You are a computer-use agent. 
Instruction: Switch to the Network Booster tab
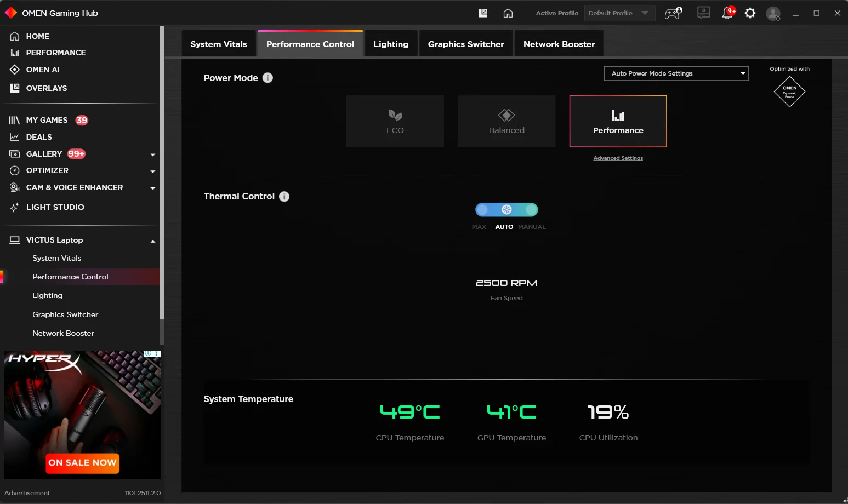[559, 44]
